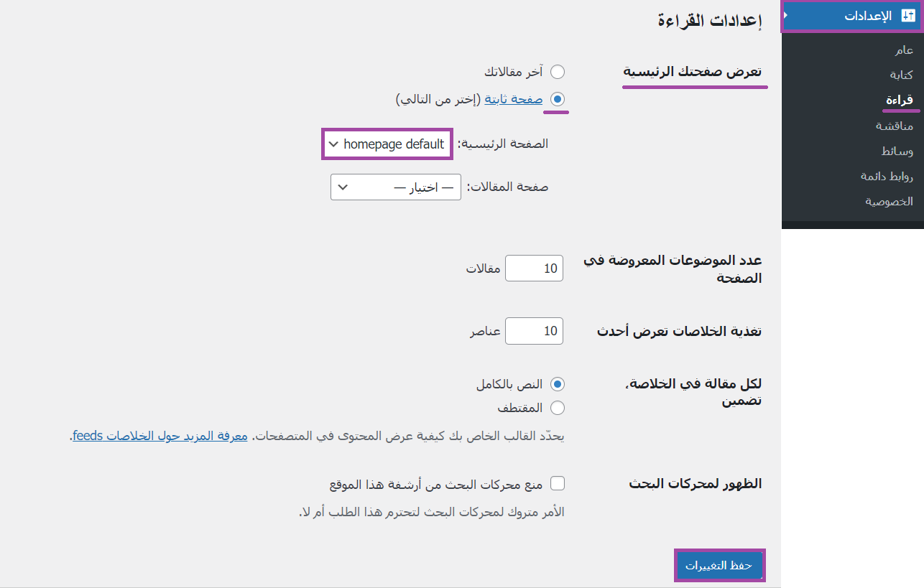The height and width of the screenshot is (588, 924).
Task: Open the الإعدادات sidebar menu
Action: pyautogui.click(x=853, y=16)
